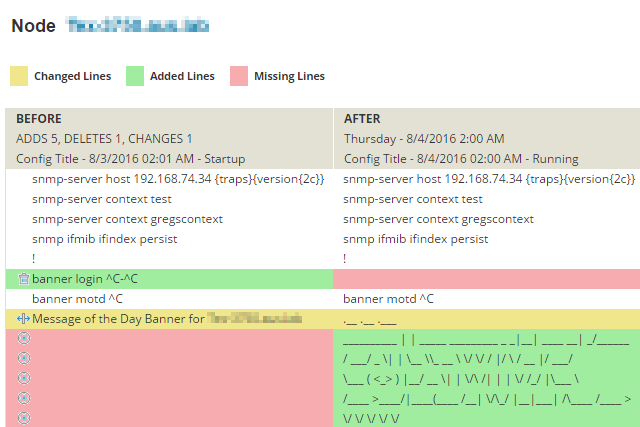Click the Startup config title in BEFORE header
The image size is (640, 427).
tap(130, 159)
